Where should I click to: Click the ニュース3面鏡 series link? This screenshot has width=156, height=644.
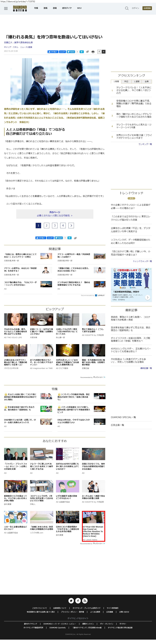(26, 47)
